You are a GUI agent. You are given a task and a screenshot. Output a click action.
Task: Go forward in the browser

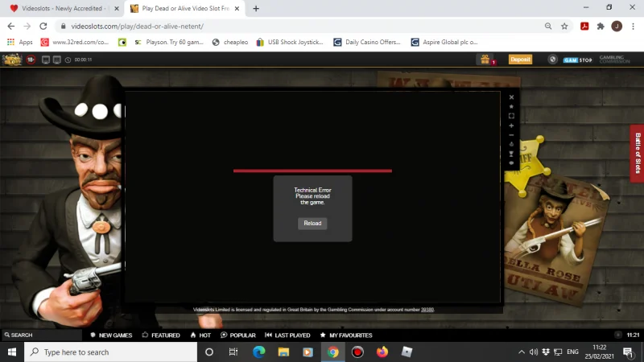point(27,27)
